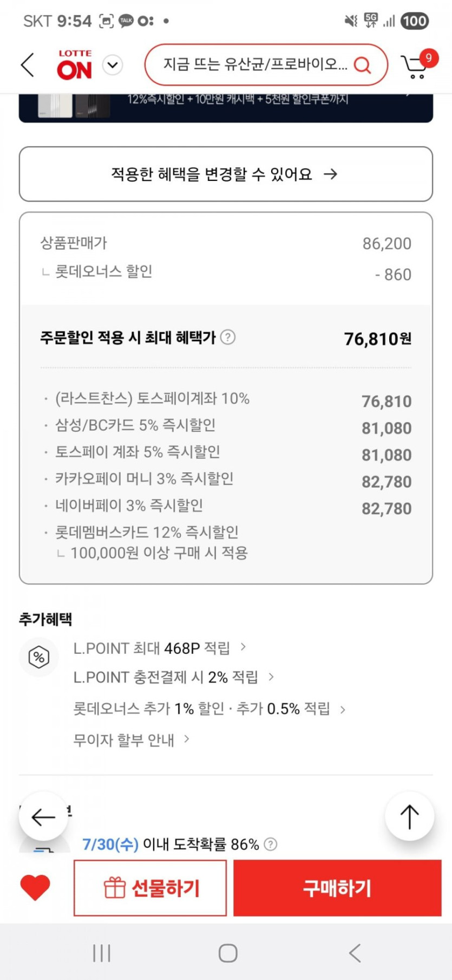Tap the promo banner with 12%즉시할인 text

tap(226, 106)
